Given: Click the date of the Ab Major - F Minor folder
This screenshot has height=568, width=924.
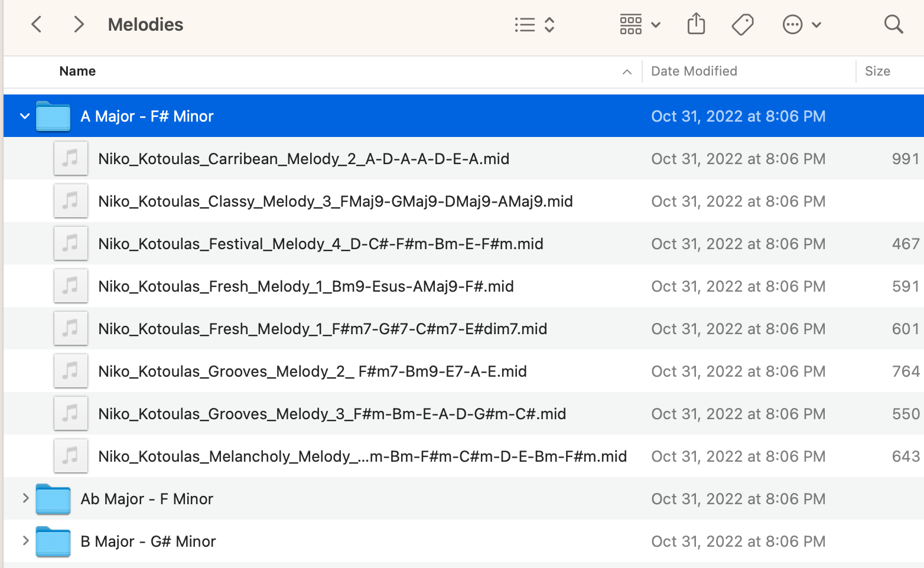Looking at the screenshot, I should [738, 499].
